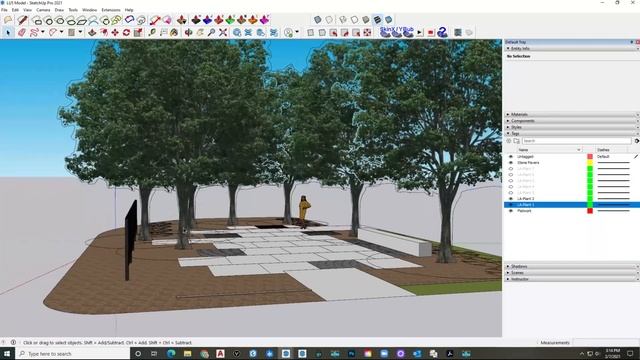Show the LA-Plant 3 tag
The width and height of the screenshot is (640, 360).
tap(511, 193)
